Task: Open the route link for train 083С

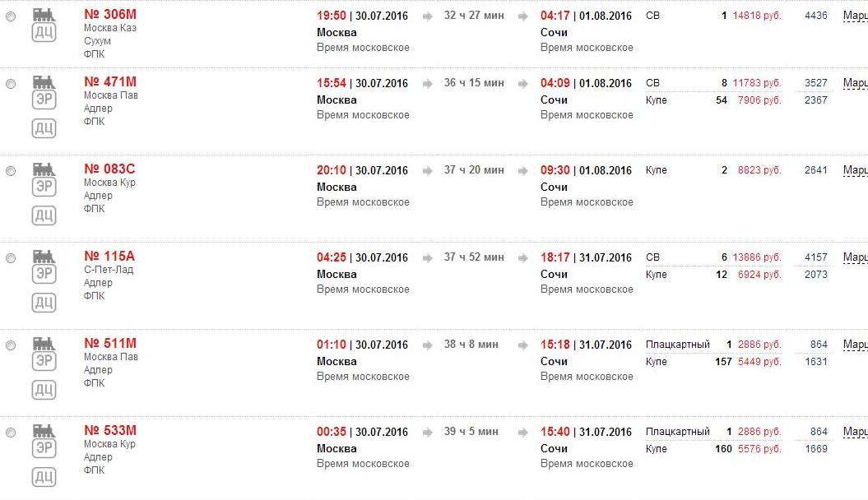Action: (855, 170)
